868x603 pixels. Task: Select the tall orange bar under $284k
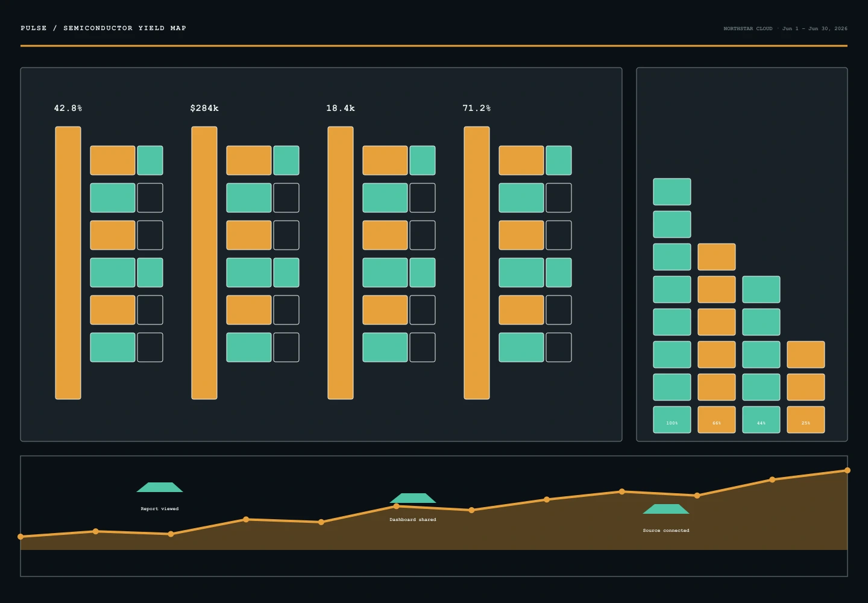pyautogui.click(x=204, y=263)
